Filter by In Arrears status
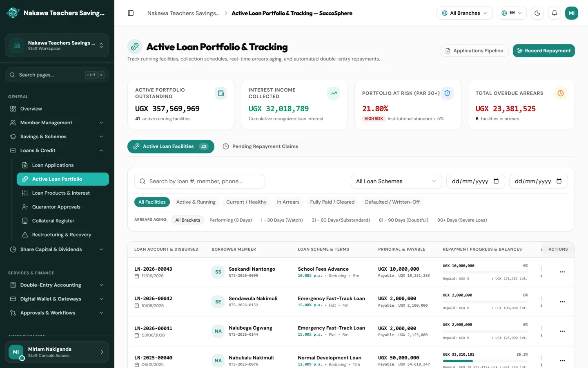Screen dimensions: 588x368 point(288,202)
